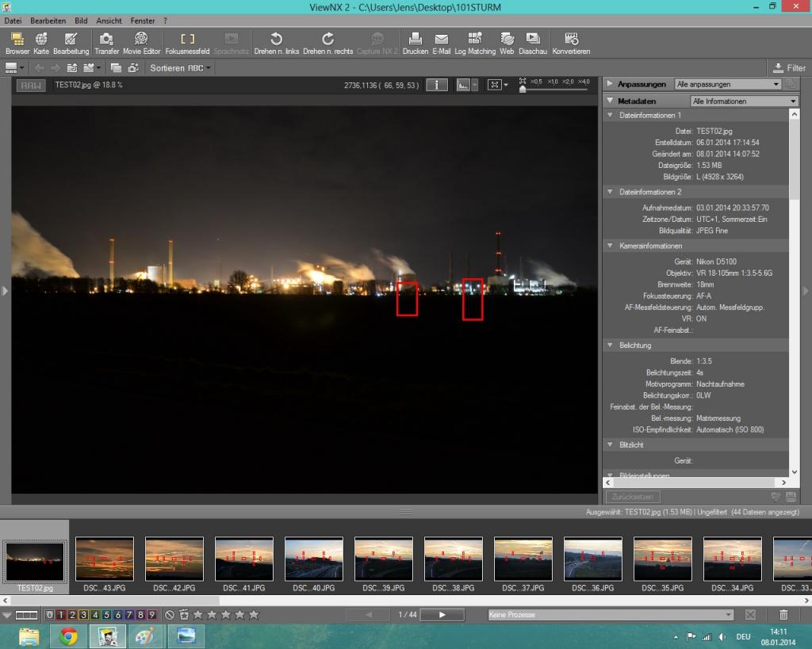Screen dimensions: 812x649
Task: Set a five-star rating
Action: pos(254,615)
